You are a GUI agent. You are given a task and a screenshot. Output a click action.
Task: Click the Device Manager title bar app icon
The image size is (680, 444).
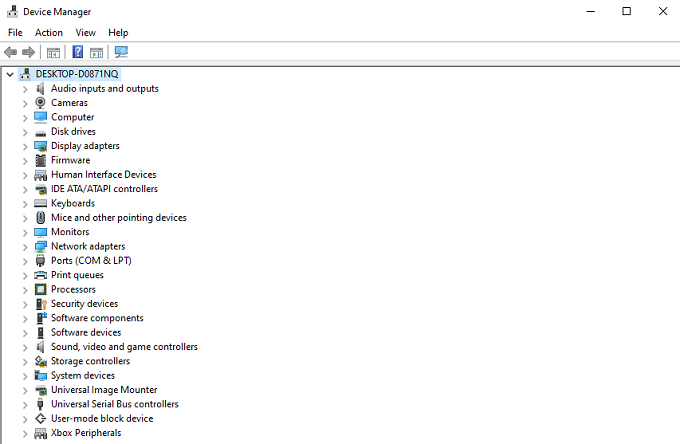click(13, 11)
